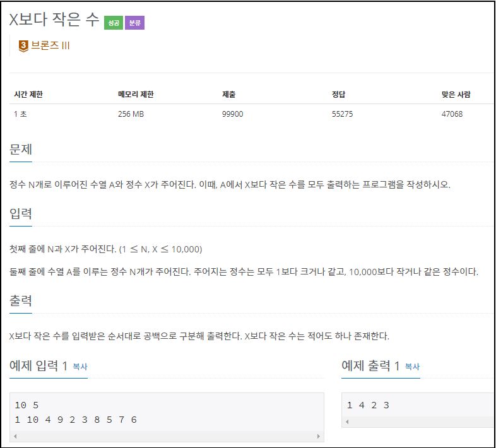Click the sequence line '1 10 4 9 2 3 8 5 7 6'
Screen dimensions: 496x448
[x=76, y=420]
